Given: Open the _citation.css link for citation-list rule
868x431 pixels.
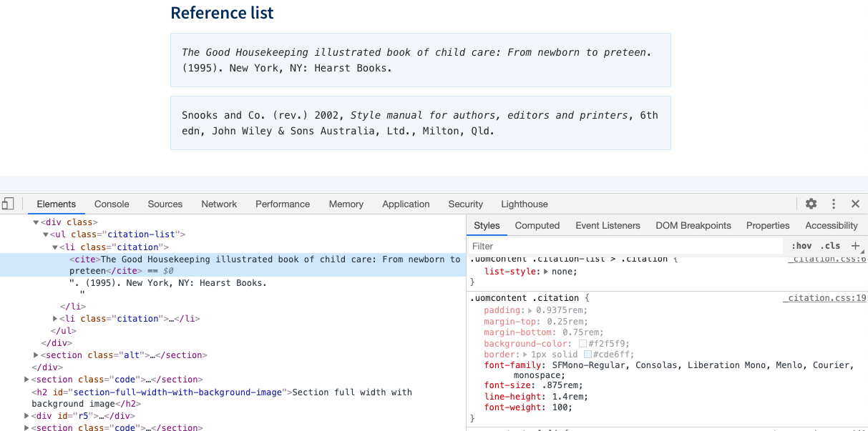Looking at the screenshot, I should 826,258.
